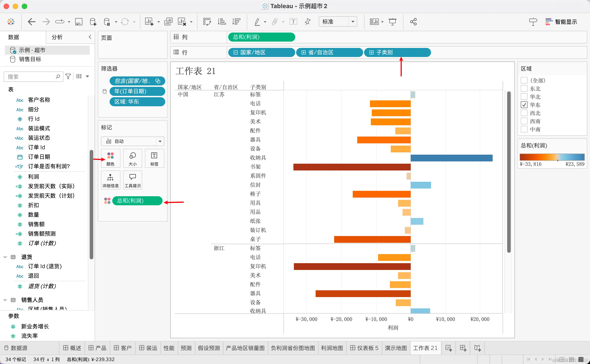This screenshot has height=364, width=590.
Task: Click the 总和(利润) color legend gradient
Action: 552,157
